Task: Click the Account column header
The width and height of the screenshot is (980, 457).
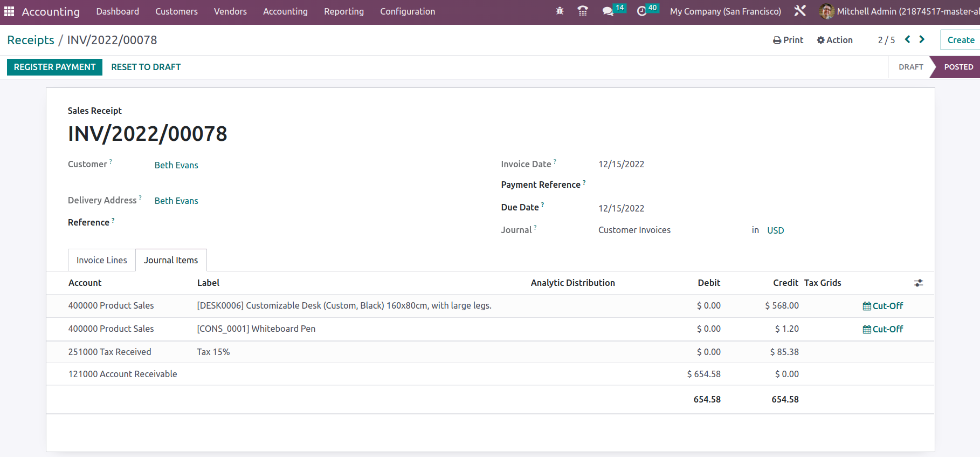Action: coord(85,283)
